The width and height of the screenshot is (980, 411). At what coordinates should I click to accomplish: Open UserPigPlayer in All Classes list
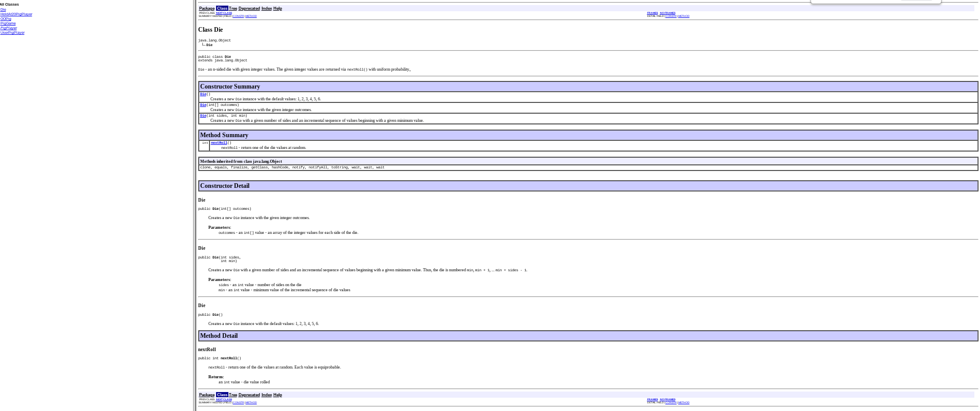tap(12, 32)
